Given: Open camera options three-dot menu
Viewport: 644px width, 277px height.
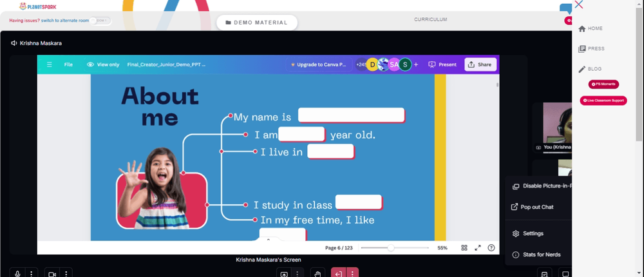Looking at the screenshot, I should pyautogui.click(x=66, y=273).
